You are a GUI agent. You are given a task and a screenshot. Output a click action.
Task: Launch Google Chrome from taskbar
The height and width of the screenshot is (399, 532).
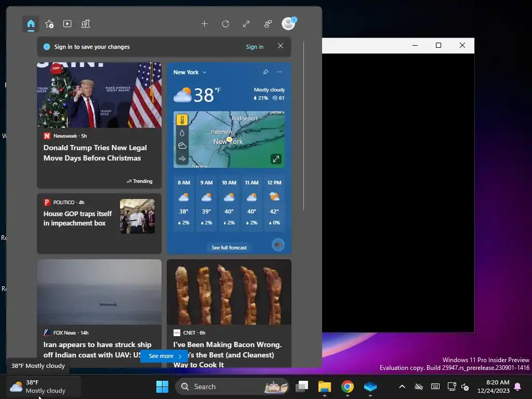tap(347, 387)
